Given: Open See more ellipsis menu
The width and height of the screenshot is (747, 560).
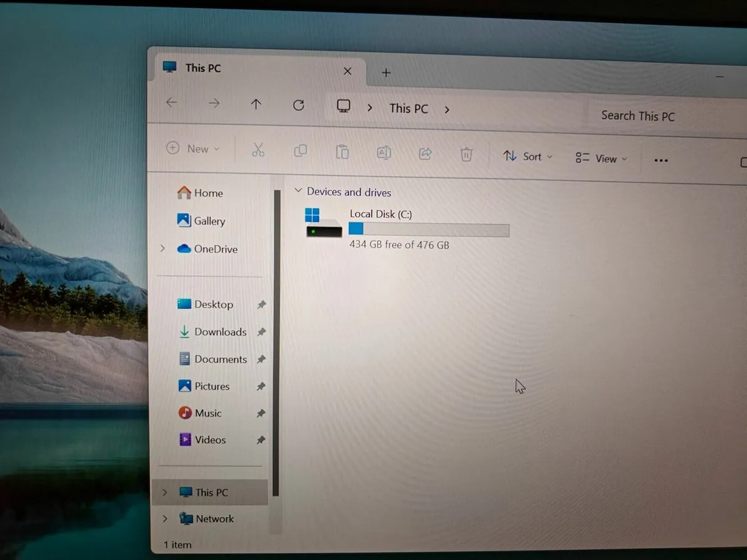Looking at the screenshot, I should click(x=661, y=161).
